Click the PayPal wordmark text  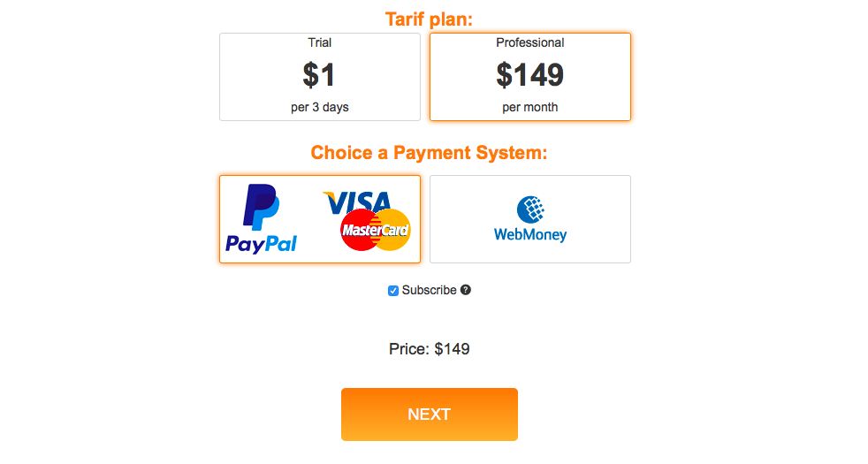click(x=262, y=244)
